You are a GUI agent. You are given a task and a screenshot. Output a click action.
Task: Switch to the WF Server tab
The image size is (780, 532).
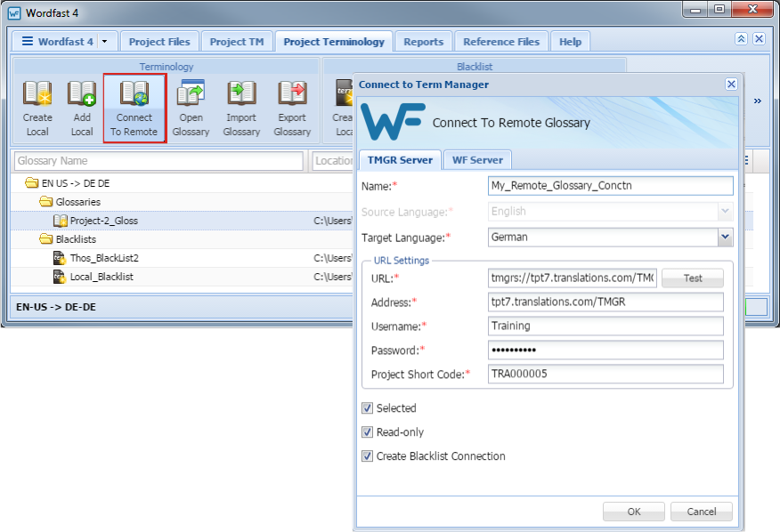click(x=477, y=160)
